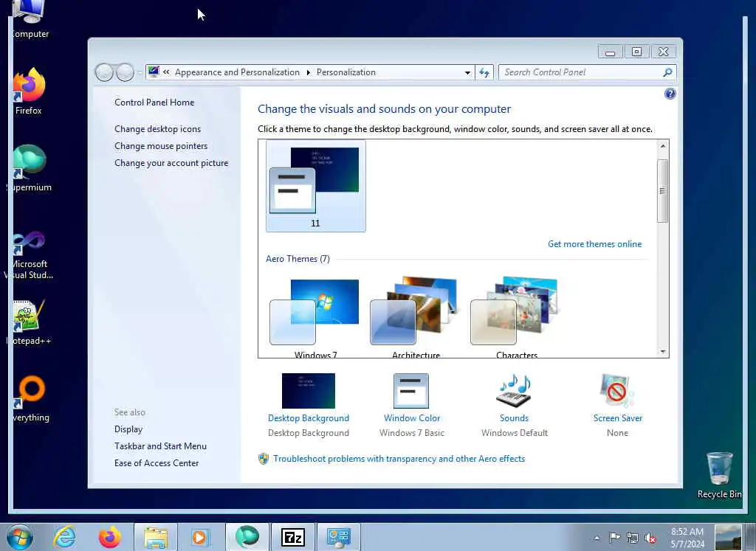Open the Sounds icon

[514, 391]
